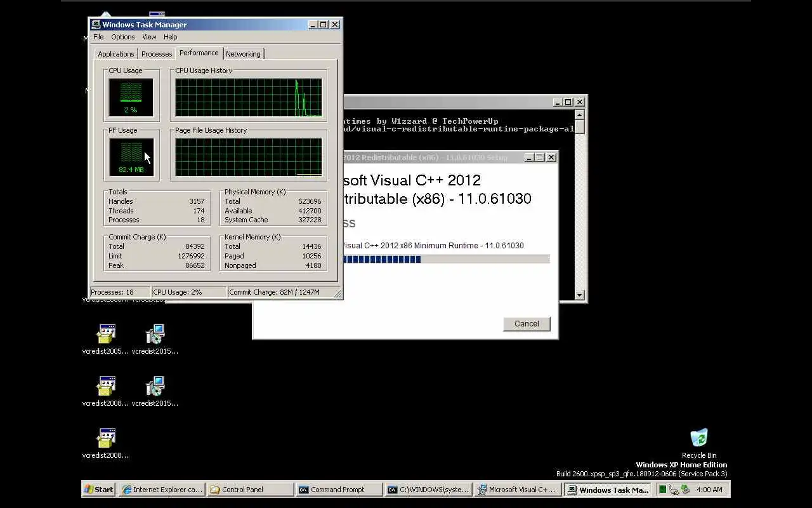This screenshot has width=812, height=508.
Task: Click the CPU Usage History graph
Action: coord(249,97)
